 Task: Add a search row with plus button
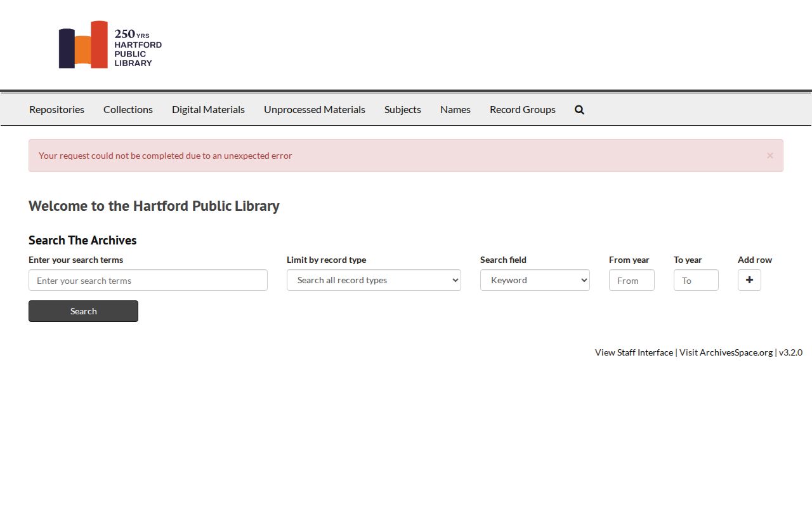[749, 280]
